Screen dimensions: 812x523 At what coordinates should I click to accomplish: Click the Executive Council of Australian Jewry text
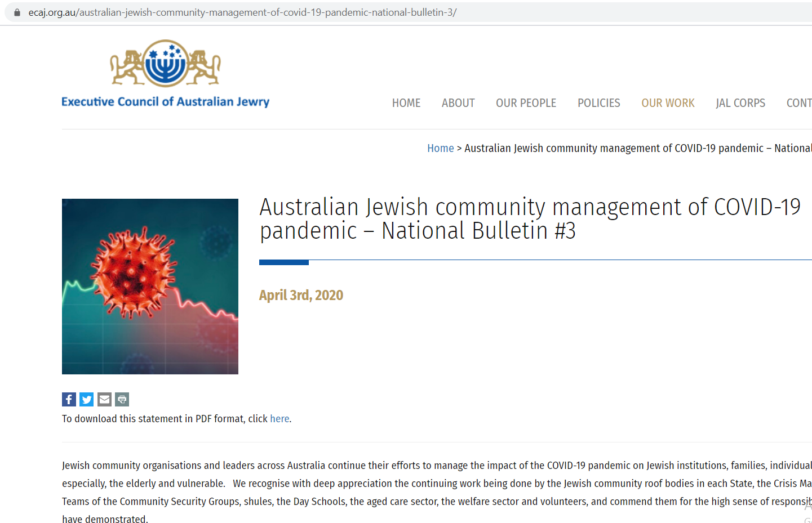click(165, 102)
